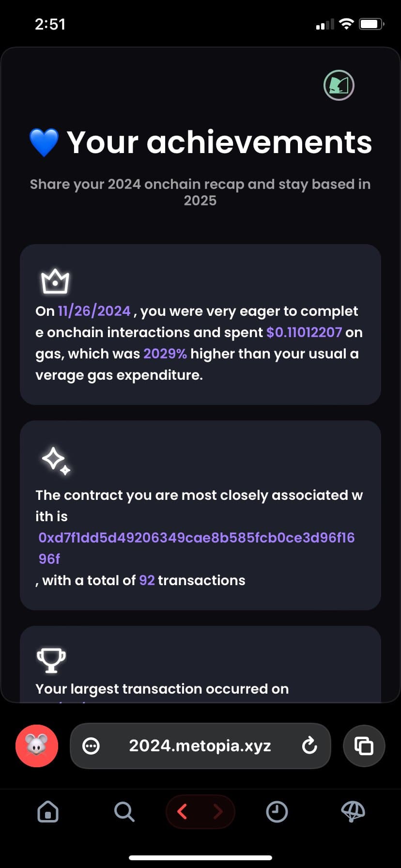Reload the 2024.metopia.xyz page
401x868 pixels.
tap(310, 746)
